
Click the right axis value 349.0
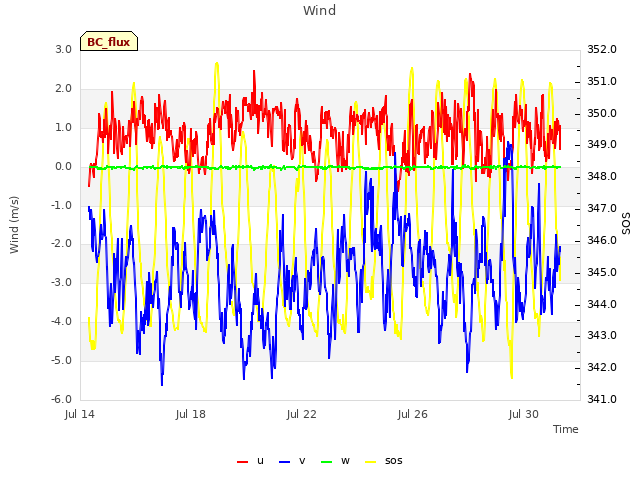602,144
